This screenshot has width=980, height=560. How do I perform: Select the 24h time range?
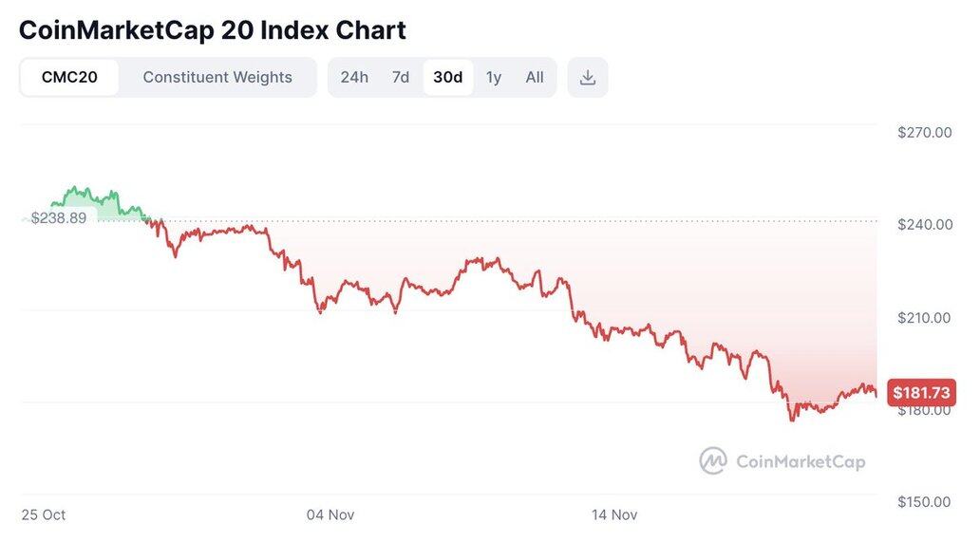pos(354,77)
